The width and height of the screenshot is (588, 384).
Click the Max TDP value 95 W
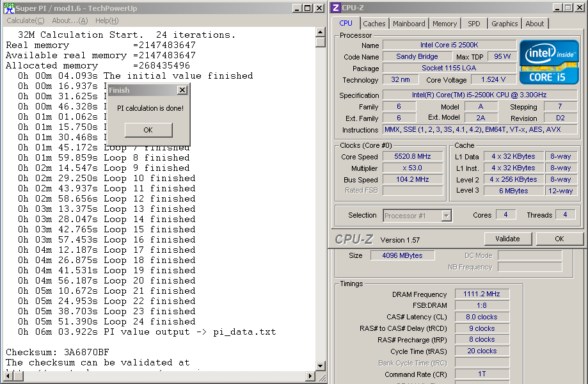coord(502,56)
